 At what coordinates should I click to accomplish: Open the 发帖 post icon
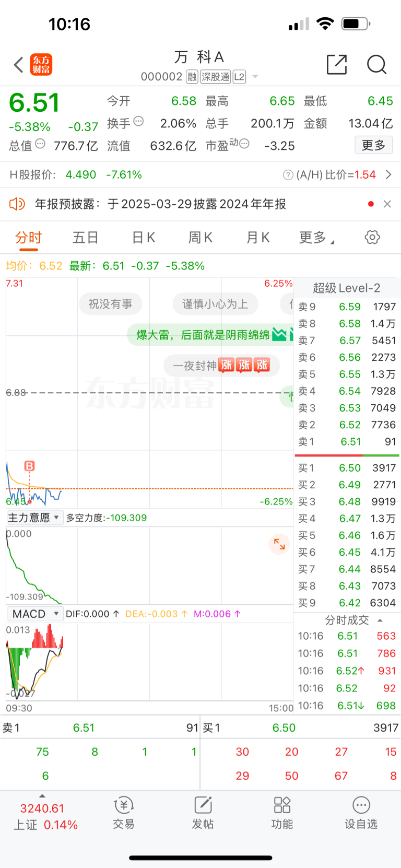(x=203, y=813)
